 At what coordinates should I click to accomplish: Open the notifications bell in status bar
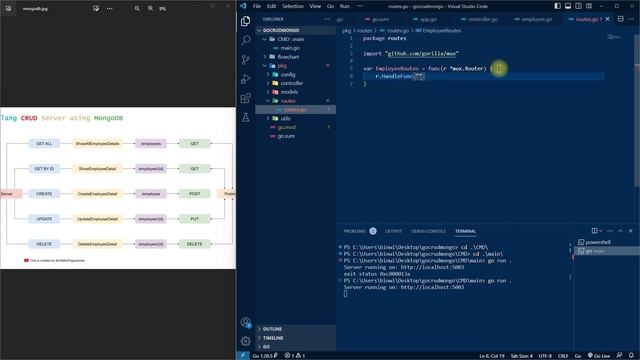(x=631, y=356)
